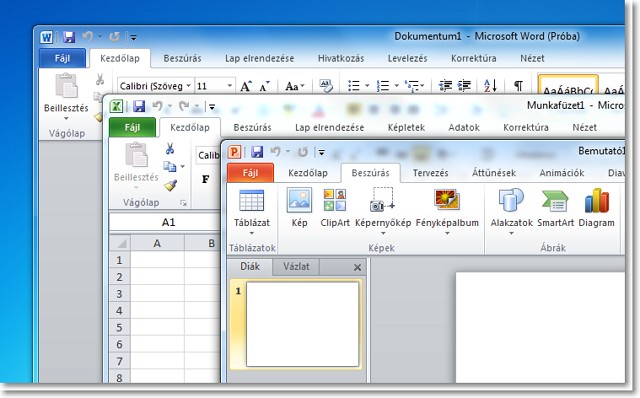
Task: Click the Cut scissors icon in Word ribbon
Action: pos(100,79)
